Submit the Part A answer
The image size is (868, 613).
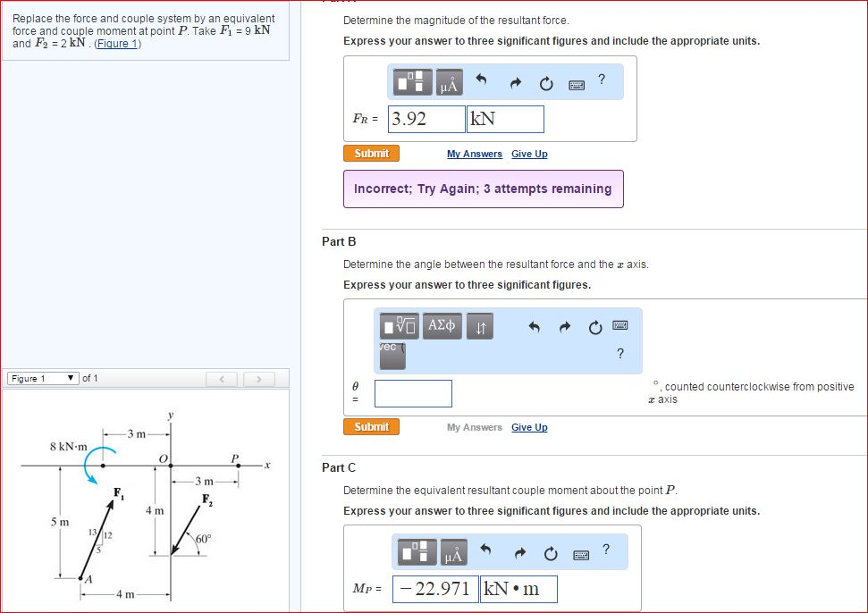pos(371,153)
